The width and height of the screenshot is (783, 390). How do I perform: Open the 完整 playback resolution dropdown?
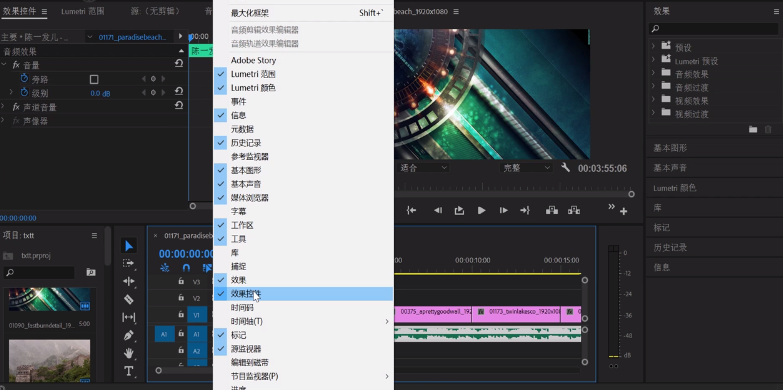click(525, 168)
